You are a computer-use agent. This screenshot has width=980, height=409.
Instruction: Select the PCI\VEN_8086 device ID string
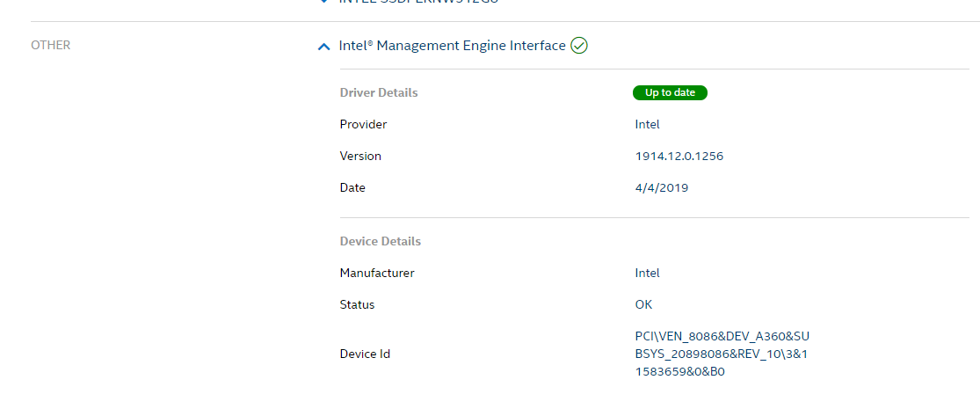coord(722,354)
